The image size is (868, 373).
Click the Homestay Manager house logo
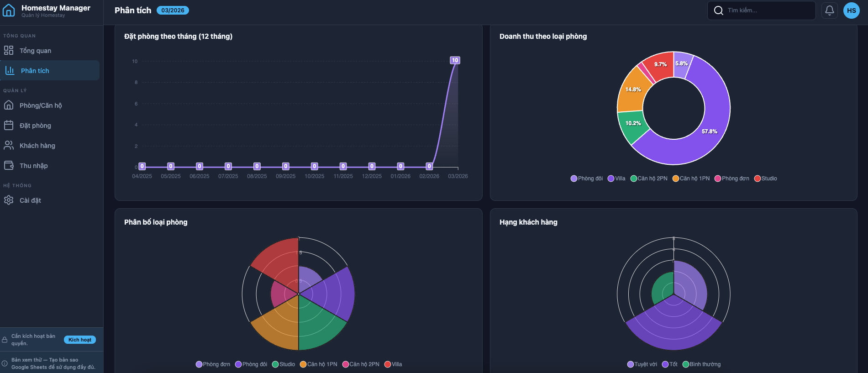tap(9, 11)
